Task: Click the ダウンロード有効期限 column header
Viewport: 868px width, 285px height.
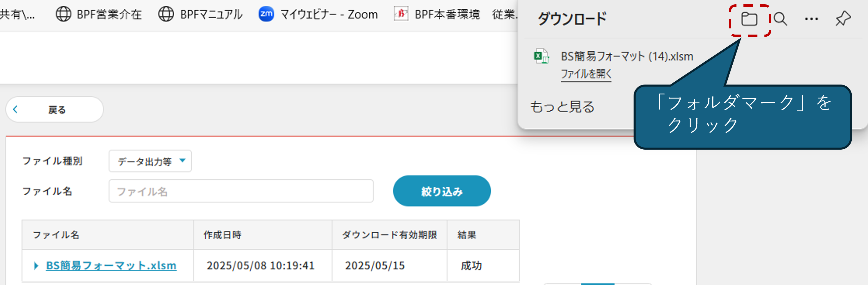Action: point(389,235)
